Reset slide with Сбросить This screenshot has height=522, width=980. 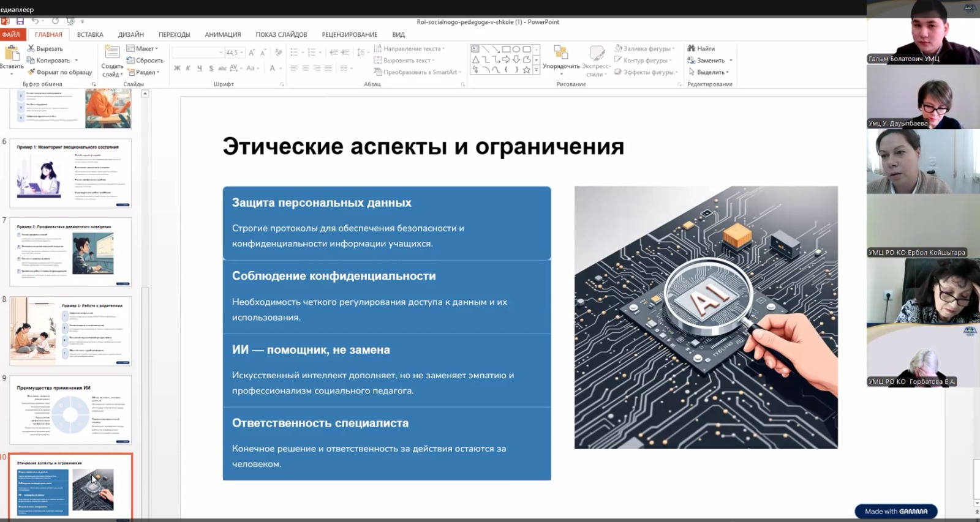(145, 61)
